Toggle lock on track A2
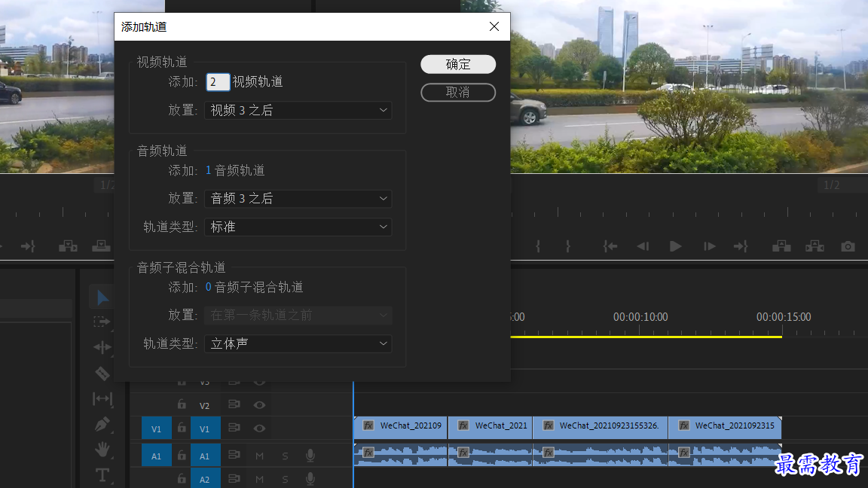 pyautogui.click(x=182, y=479)
